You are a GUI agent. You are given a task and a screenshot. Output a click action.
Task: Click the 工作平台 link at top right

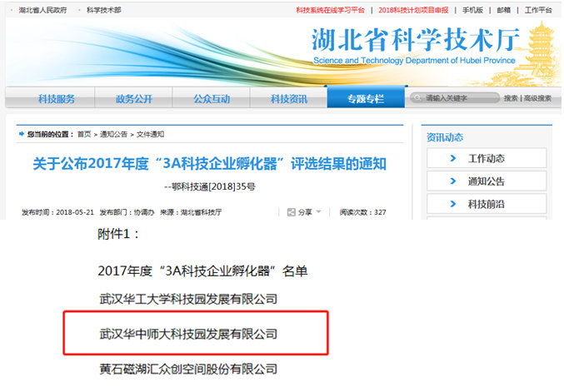point(538,10)
